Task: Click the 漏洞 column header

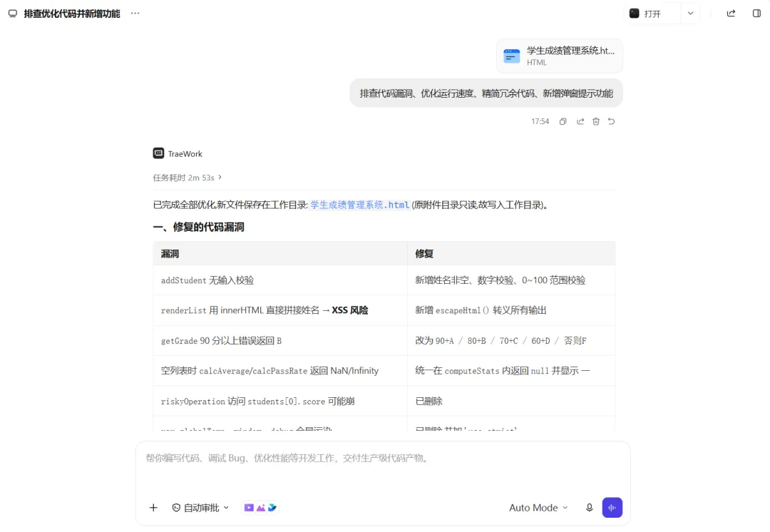Action: pyautogui.click(x=280, y=253)
